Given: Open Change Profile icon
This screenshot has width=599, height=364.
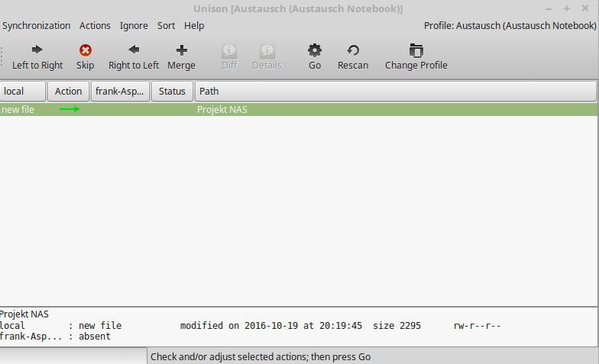Looking at the screenshot, I should pyautogui.click(x=416, y=50).
